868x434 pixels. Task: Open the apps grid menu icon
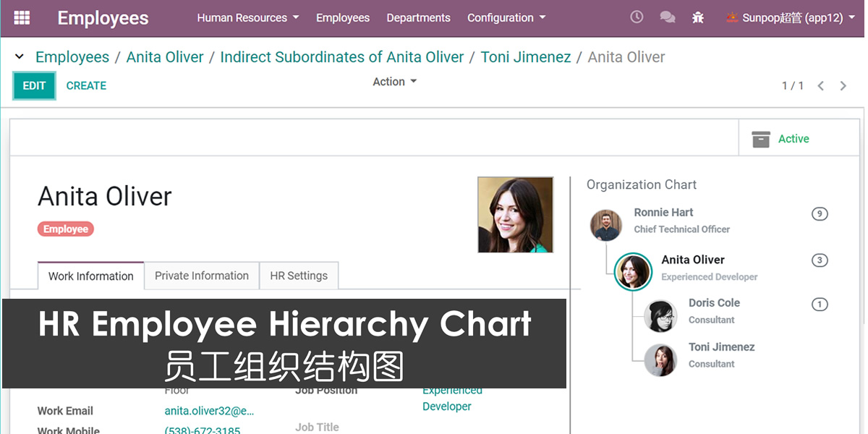22,18
